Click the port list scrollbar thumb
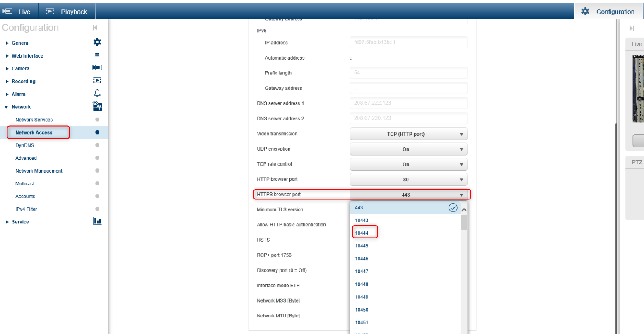644x334 pixels. [464, 223]
